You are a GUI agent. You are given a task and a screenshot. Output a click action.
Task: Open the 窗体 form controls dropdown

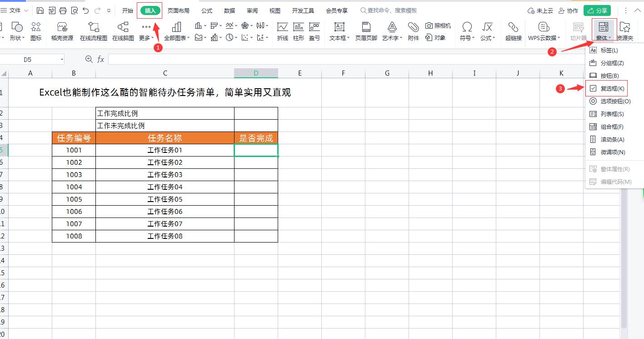tap(604, 31)
